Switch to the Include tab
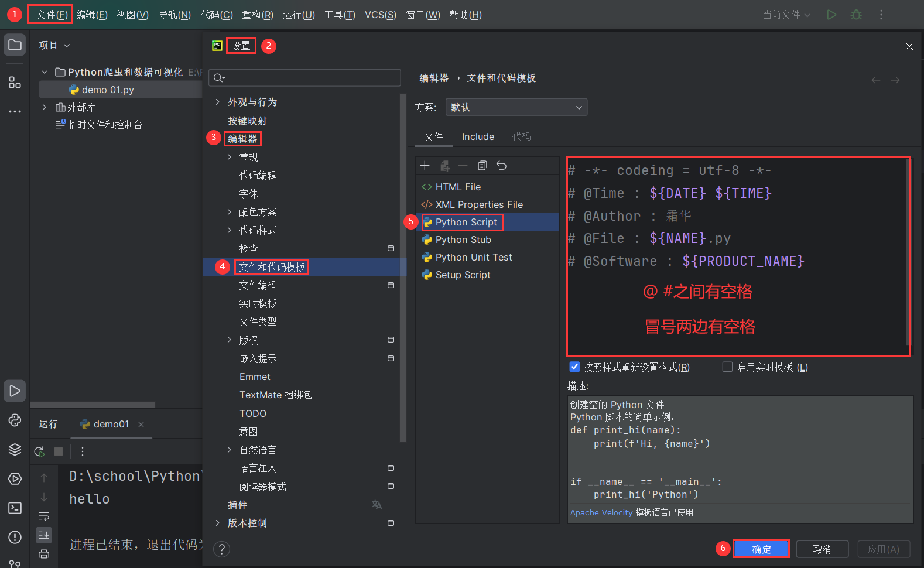The image size is (924, 568). click(478, 136)
